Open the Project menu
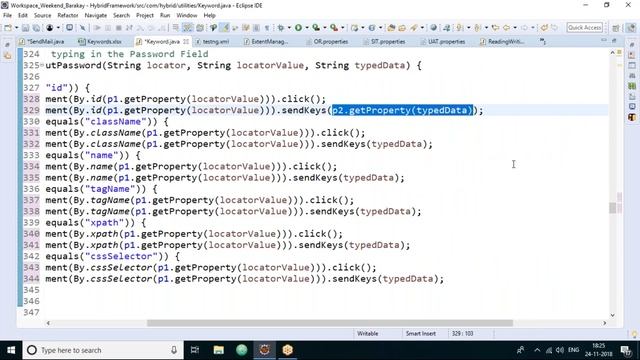 [x=145, y=15]
